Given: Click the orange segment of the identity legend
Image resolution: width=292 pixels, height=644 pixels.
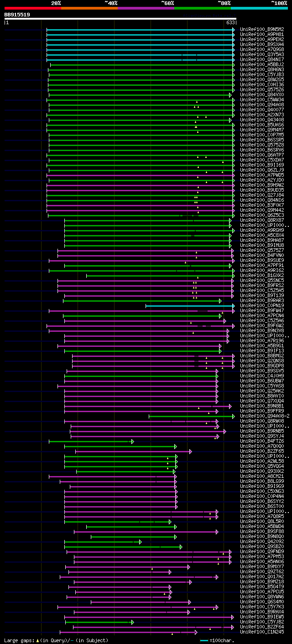Looking at the screenshot, I should (89, 8).
